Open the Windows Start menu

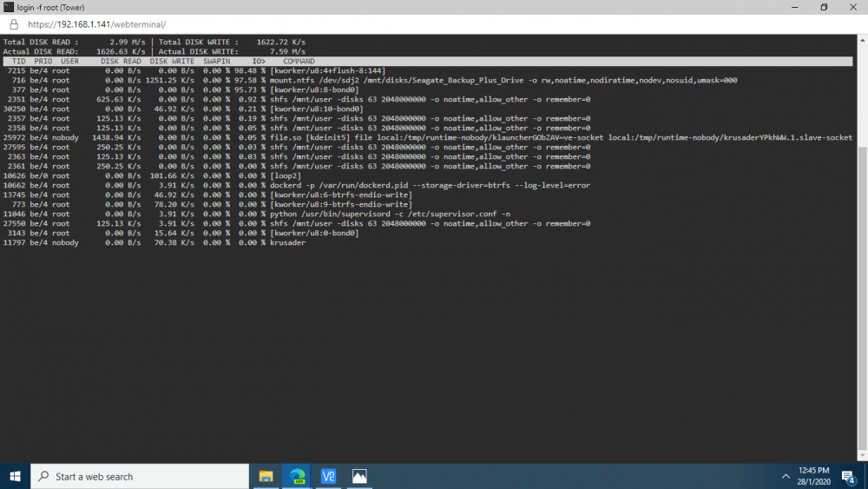15,476
